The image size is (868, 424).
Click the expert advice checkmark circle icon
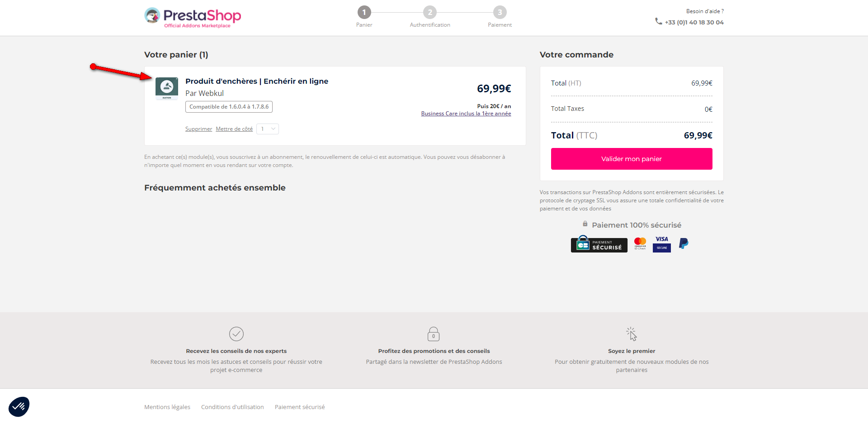236,334
